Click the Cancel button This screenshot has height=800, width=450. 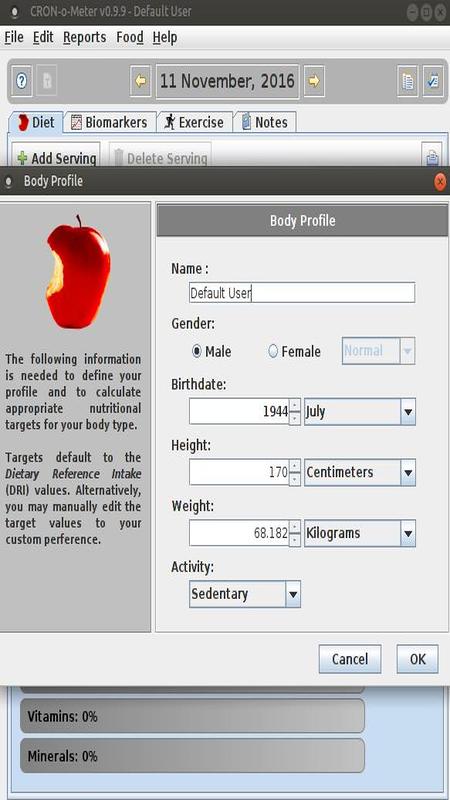point(350,659)
